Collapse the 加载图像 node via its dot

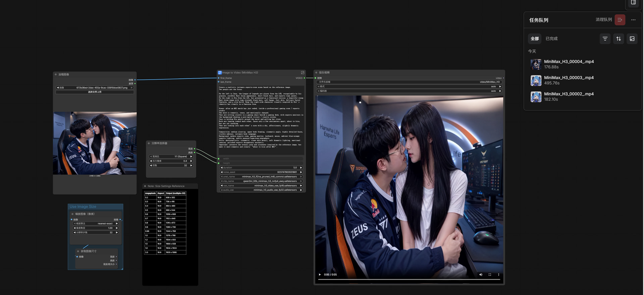pyautogui.click(x=56, y=75)
